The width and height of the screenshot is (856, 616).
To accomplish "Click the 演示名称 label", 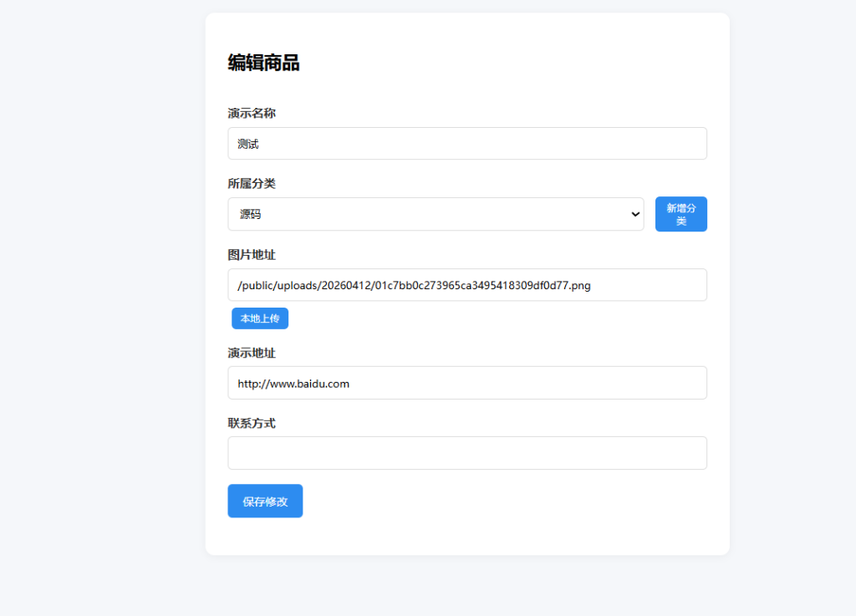I will click(x=252, y=113).
